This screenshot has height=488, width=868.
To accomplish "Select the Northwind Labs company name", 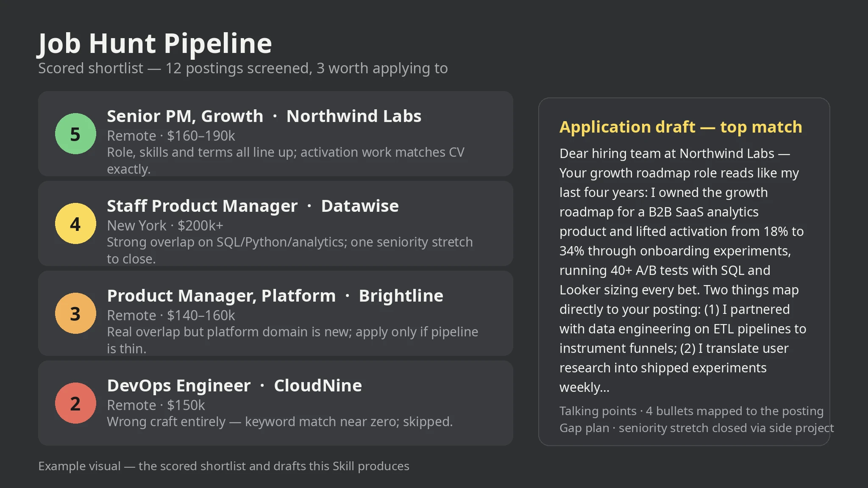I will (354, 116).
